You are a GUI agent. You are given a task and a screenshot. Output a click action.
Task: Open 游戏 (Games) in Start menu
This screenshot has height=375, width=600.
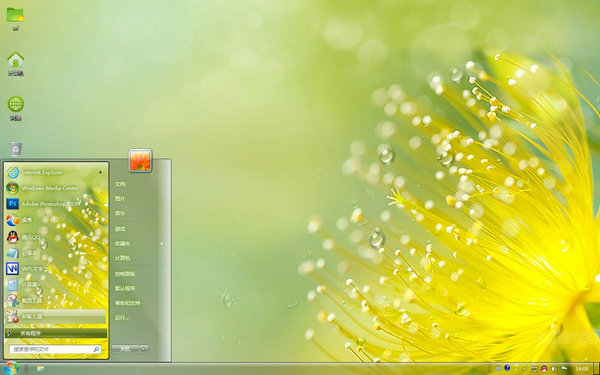pos(120,229)
